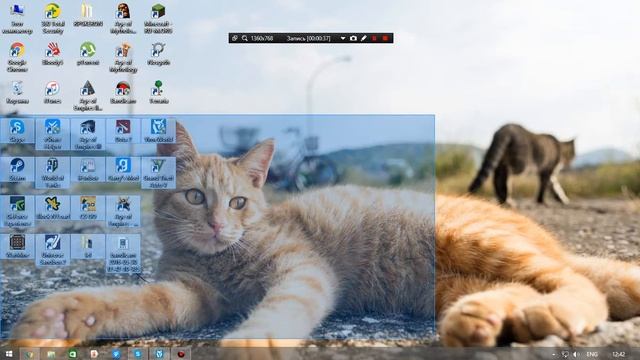The width and height of the screenshot is (640, 360).
Task: Open the Recycle Bin icon
Action: (x=17, y=93)
